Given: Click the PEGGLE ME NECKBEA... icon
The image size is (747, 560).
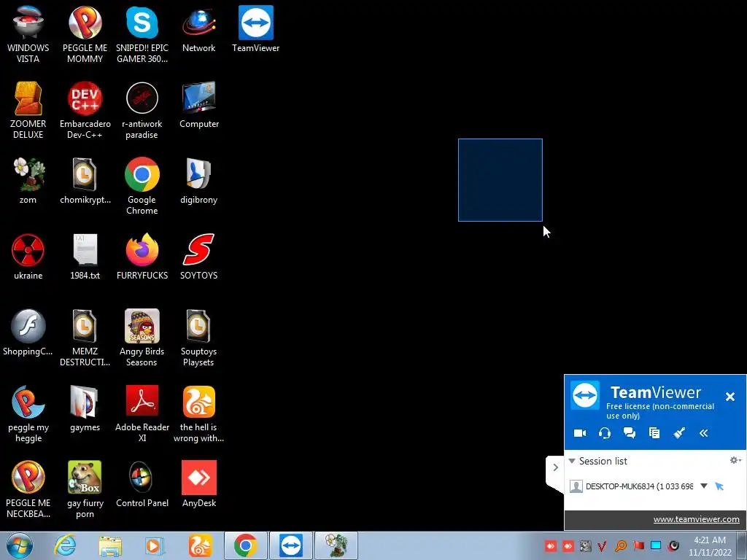Looking at the screenshot, I should (28, 489).
